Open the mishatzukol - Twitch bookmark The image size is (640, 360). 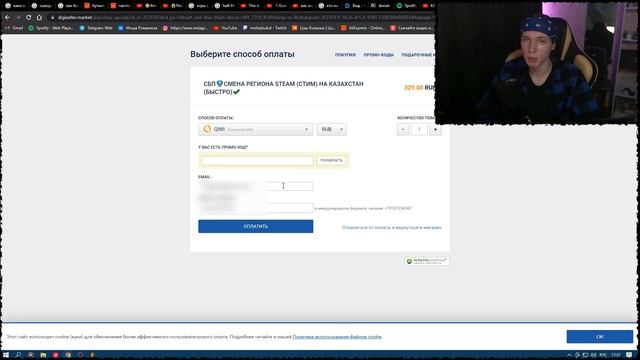[264, 28]
